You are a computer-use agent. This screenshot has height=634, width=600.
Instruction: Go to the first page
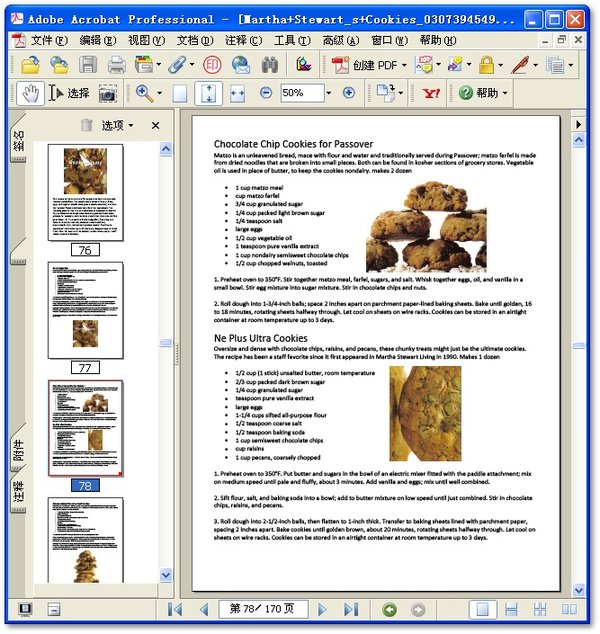175,610
